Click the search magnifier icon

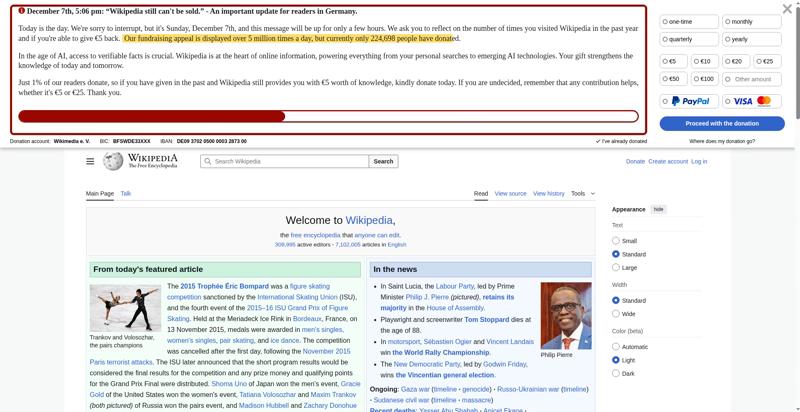[208, 161]
